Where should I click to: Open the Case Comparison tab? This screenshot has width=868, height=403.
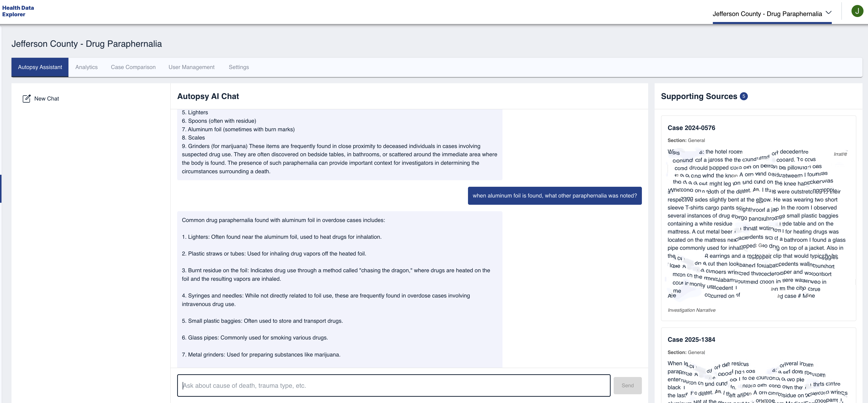point(133,67)
